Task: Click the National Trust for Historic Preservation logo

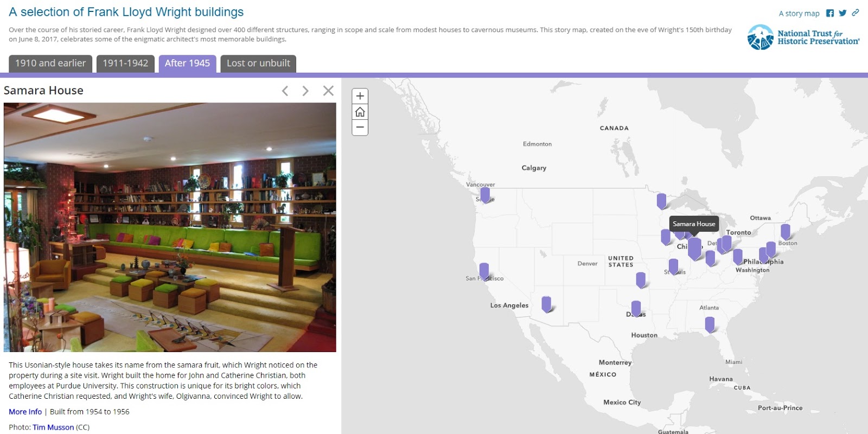Action: coord(803,36)
